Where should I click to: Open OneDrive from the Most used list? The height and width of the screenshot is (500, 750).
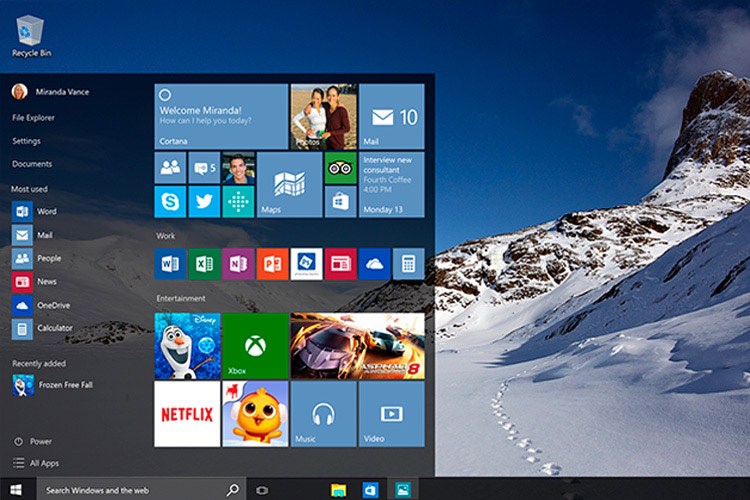point(41,305)
